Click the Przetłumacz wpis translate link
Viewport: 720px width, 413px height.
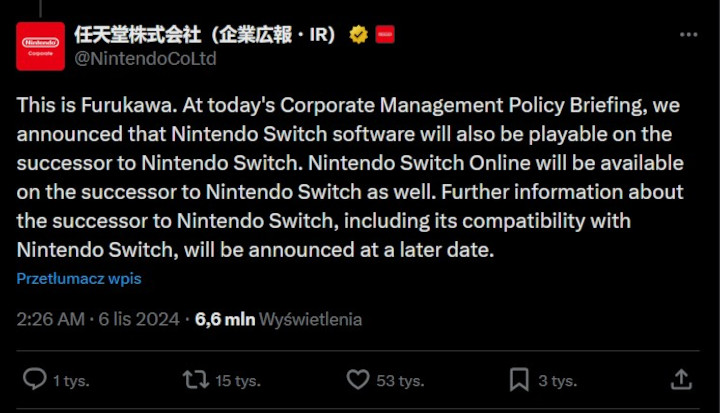click(79, 279)
